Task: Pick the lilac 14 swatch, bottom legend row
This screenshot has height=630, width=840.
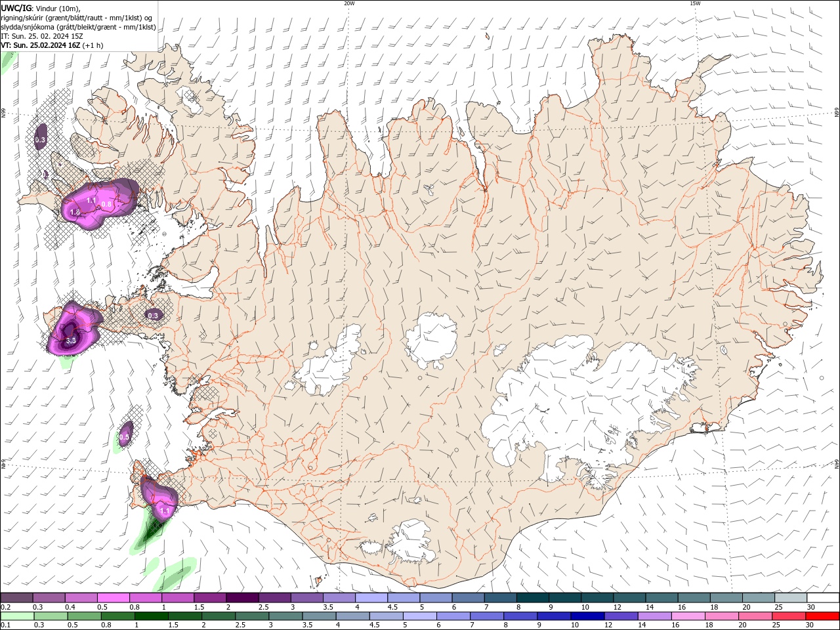Action: coord(654,616)
